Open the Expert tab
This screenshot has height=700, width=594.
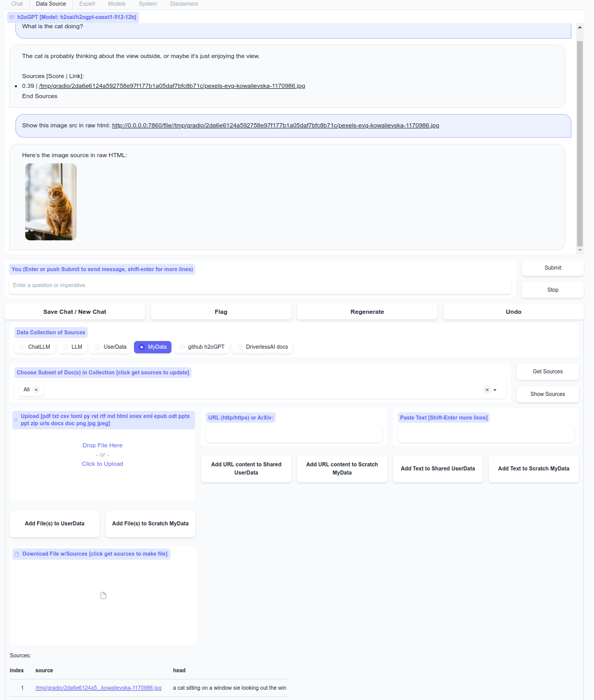(87, 4)
